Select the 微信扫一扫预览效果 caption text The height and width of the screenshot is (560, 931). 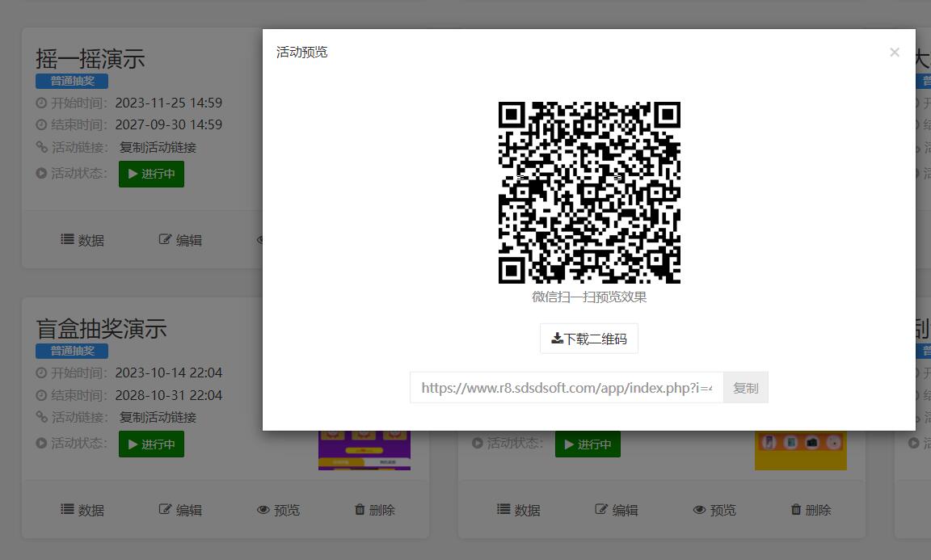589,297
